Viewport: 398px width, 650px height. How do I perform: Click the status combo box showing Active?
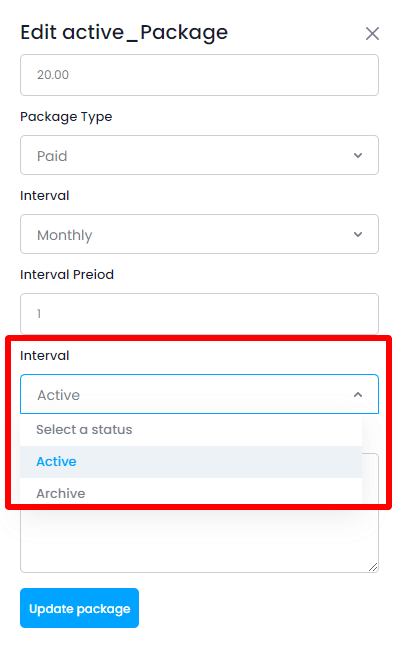point(199,394)
